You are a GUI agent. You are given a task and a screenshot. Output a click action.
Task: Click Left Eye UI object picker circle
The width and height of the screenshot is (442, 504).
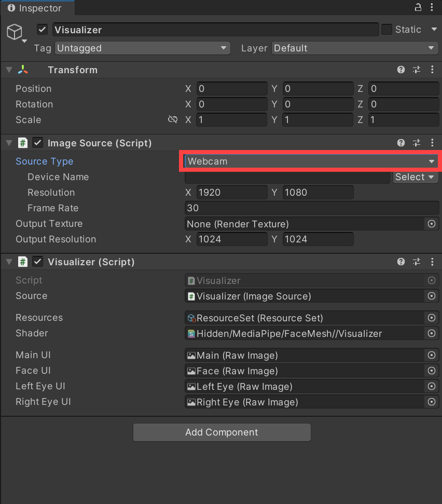[x=432, y=386]
